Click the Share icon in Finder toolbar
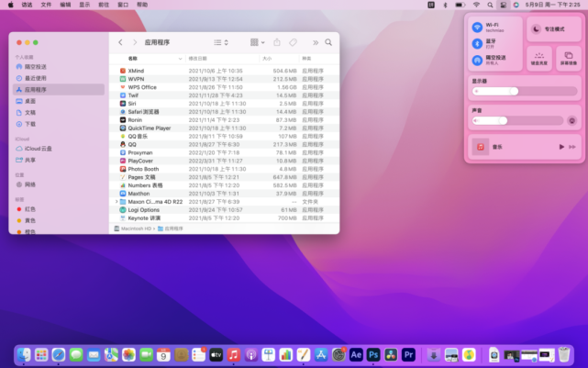 pos(277,42)
